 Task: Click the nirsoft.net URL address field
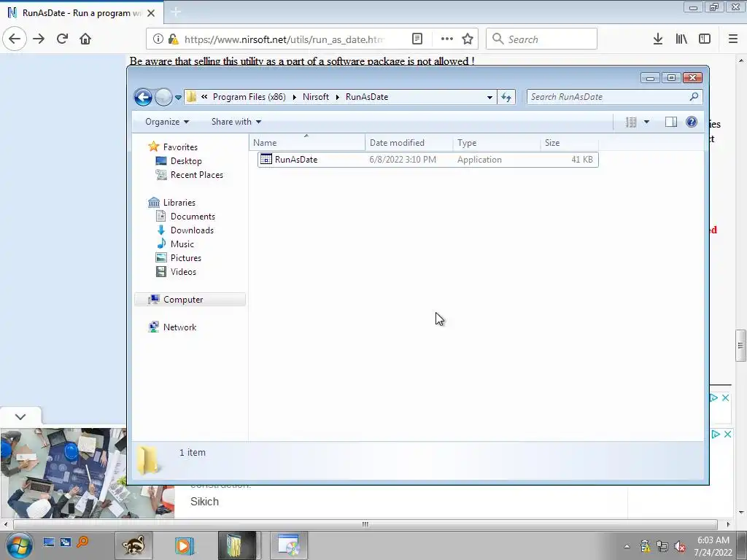point(284,39)
